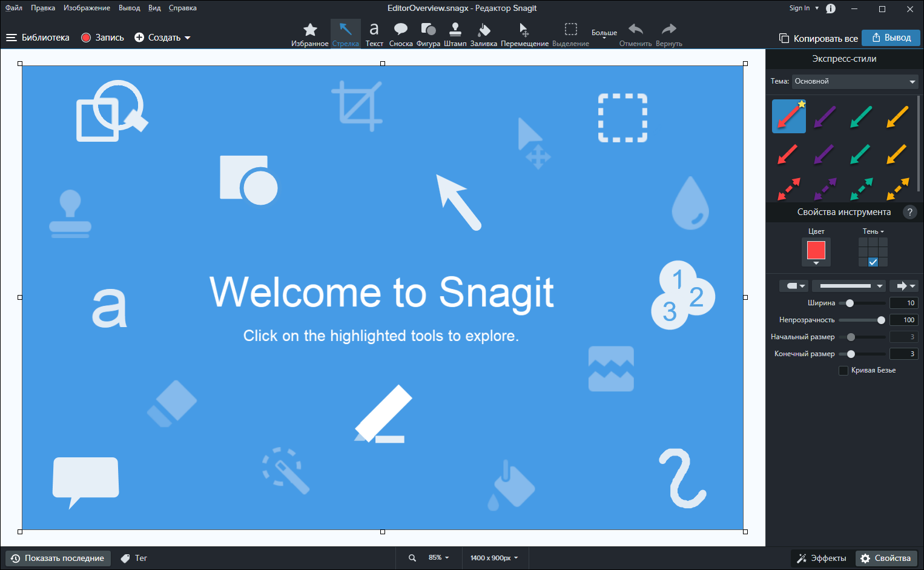
Task: Select the Text tool in toolbar
Action: coord(374,34)
